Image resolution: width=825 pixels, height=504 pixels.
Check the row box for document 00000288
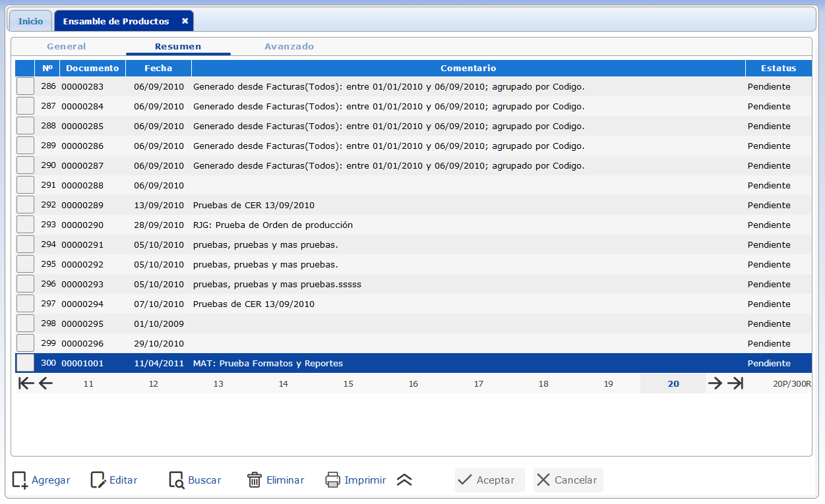click(25, 185)
